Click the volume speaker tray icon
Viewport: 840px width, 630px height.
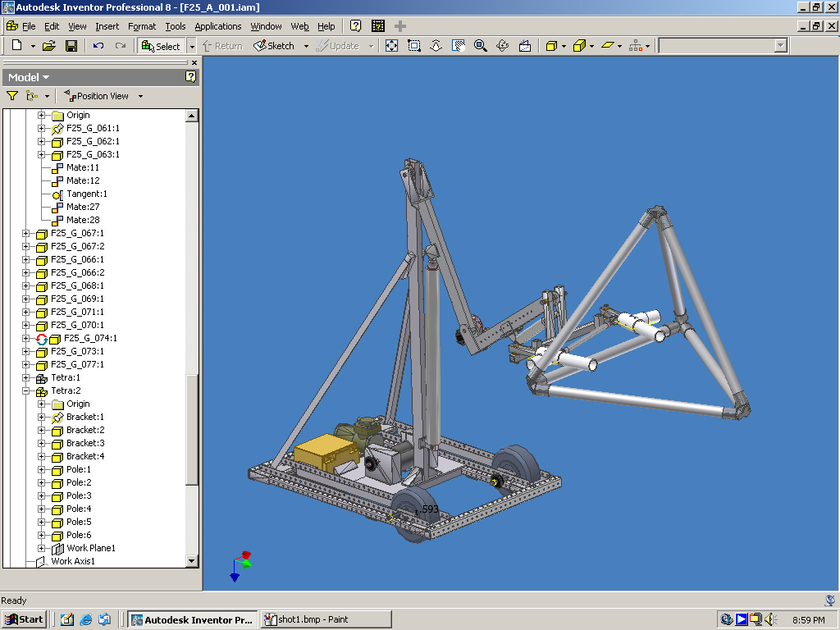pos(770,620)
